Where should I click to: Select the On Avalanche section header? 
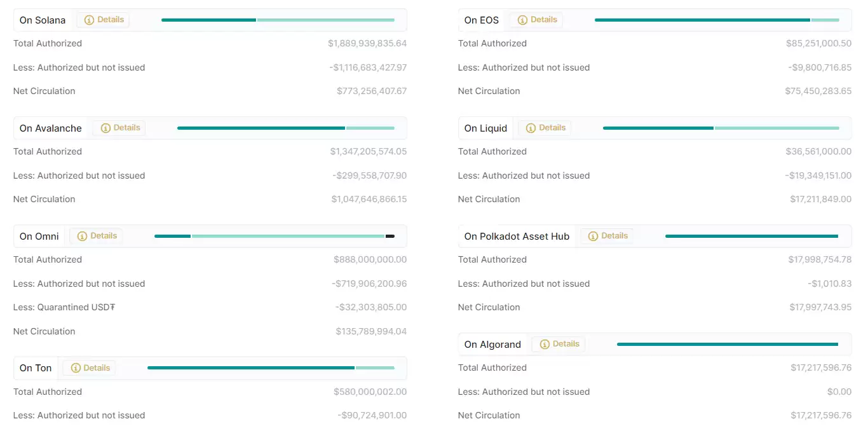[51, 128]
